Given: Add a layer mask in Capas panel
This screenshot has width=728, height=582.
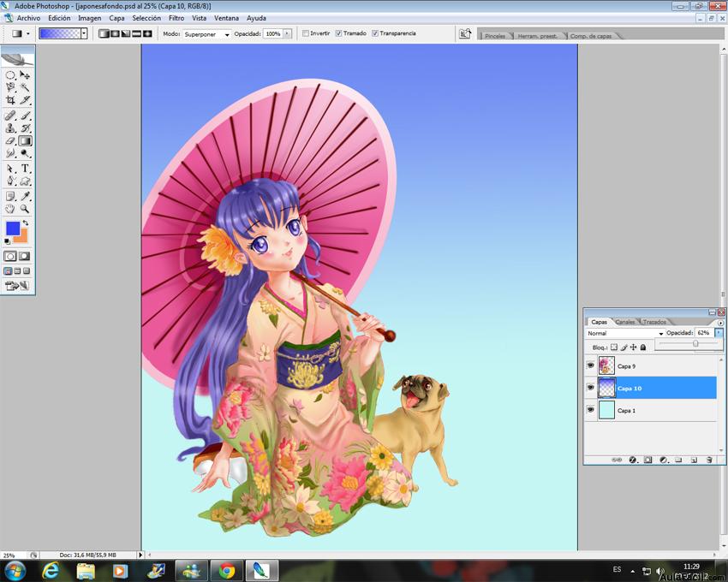Looking at the screenshot, I should click(x=647, y=460).
